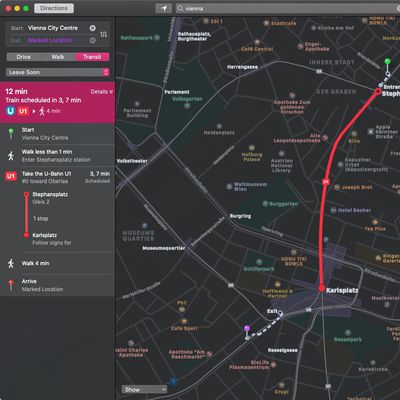Viewport: 400px width, 400px height.
Task: Click the Rathauspark map icon
Action: [157, 38]
